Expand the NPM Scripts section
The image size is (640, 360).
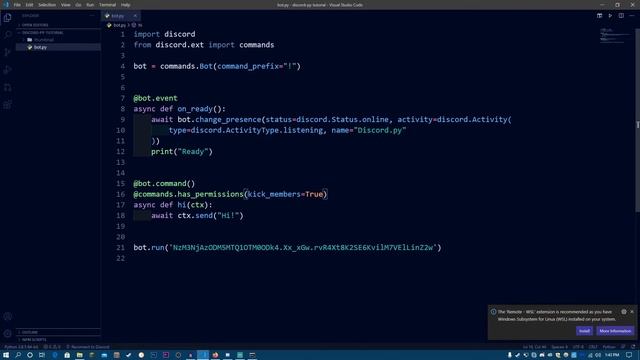pyautogui.click(x=58, y=340)
